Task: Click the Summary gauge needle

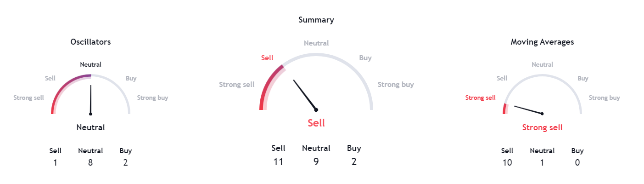Action: [305, 96]
